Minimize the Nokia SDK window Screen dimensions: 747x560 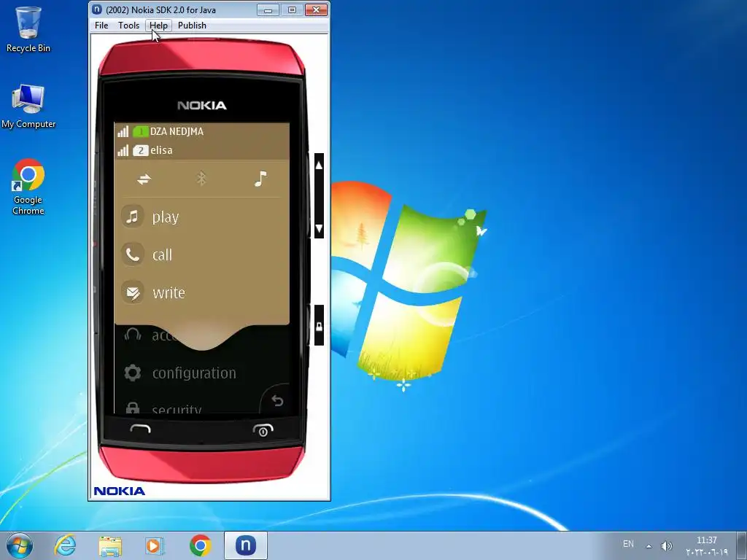point(268,9)
